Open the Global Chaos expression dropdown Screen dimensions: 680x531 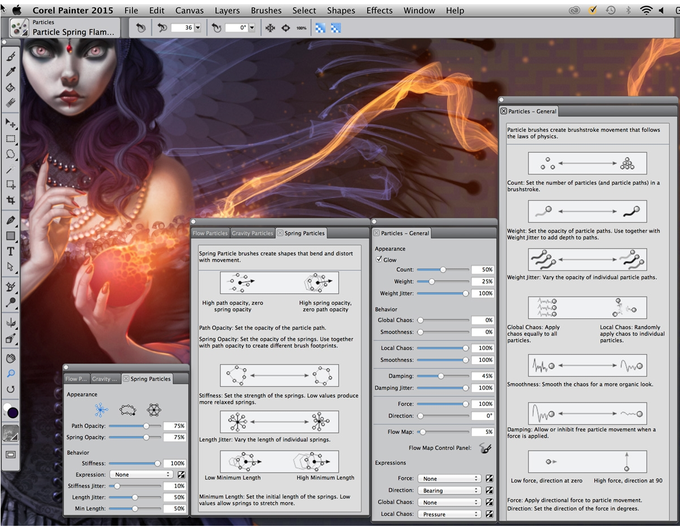[449, 502]
